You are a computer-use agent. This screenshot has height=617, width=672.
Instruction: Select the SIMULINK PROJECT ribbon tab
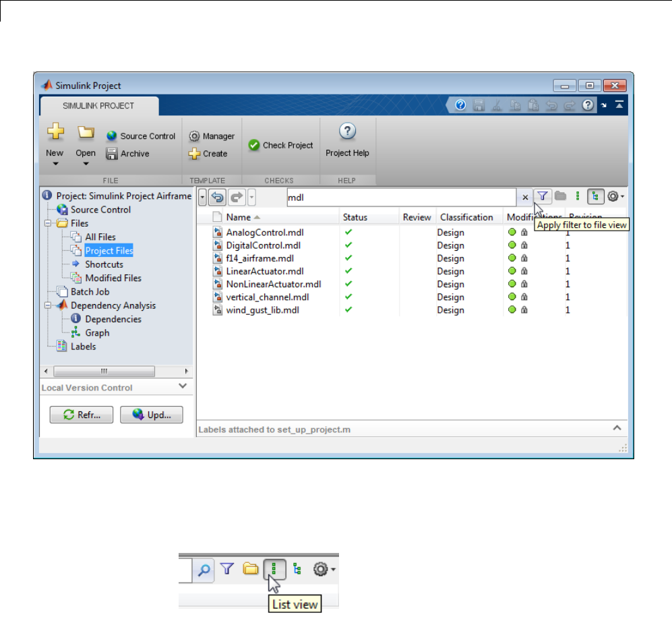[x=98, y=106]
